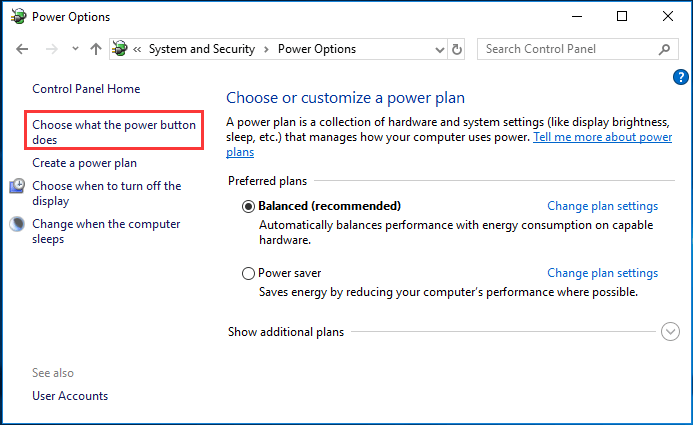The height and width of the screenshot is (425, 693).
Task: Go to System and Security breadcrumb
Action: 201,49
